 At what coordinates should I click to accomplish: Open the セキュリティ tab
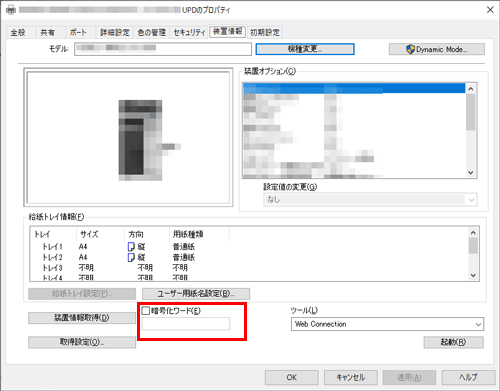click(x=189, y=32)
